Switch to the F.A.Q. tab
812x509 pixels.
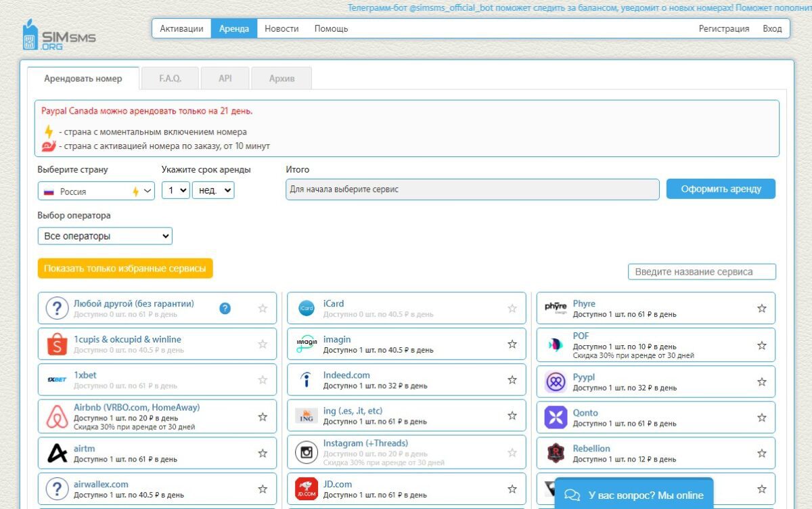[171, 79]
